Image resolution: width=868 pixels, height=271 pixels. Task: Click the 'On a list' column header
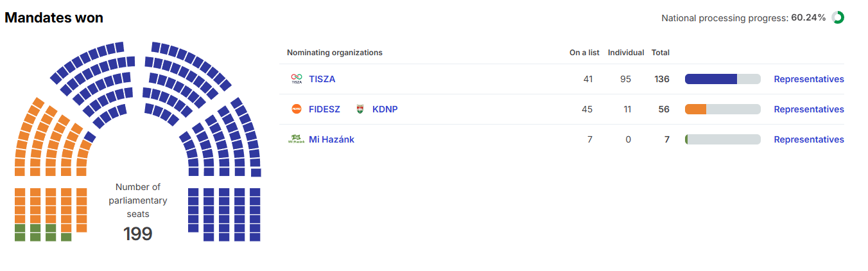[584, 53]
